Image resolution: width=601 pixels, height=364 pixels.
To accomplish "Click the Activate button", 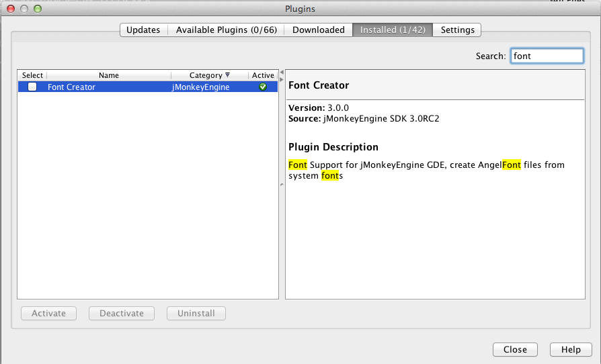I will pos(48,313).
